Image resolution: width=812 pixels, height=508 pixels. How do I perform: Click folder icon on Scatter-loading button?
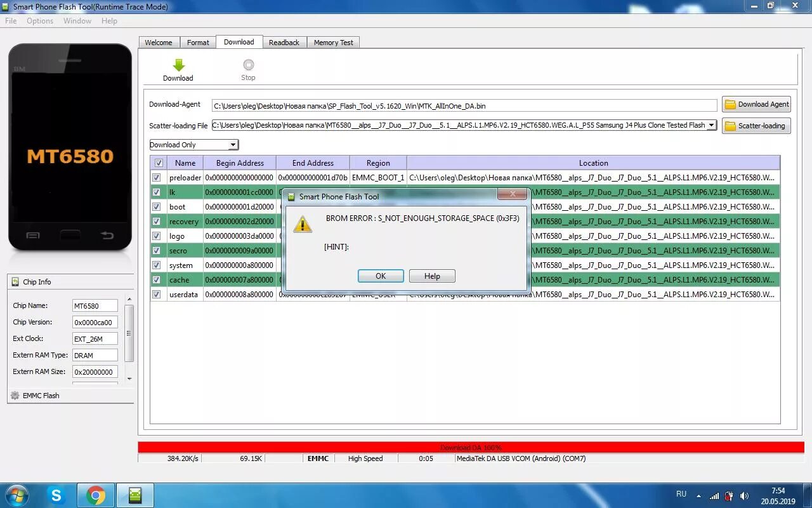[x=730, y=126]
